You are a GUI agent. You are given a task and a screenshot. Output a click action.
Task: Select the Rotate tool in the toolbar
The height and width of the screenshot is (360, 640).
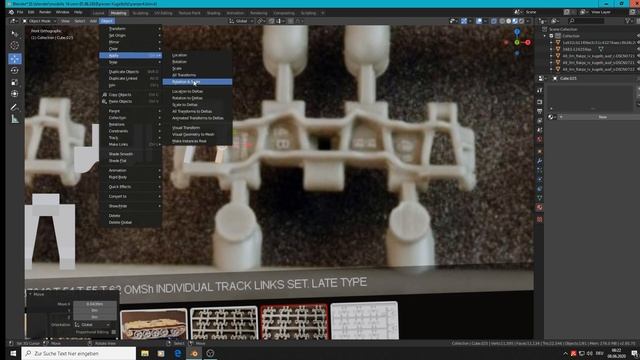[x=15, y=71]
